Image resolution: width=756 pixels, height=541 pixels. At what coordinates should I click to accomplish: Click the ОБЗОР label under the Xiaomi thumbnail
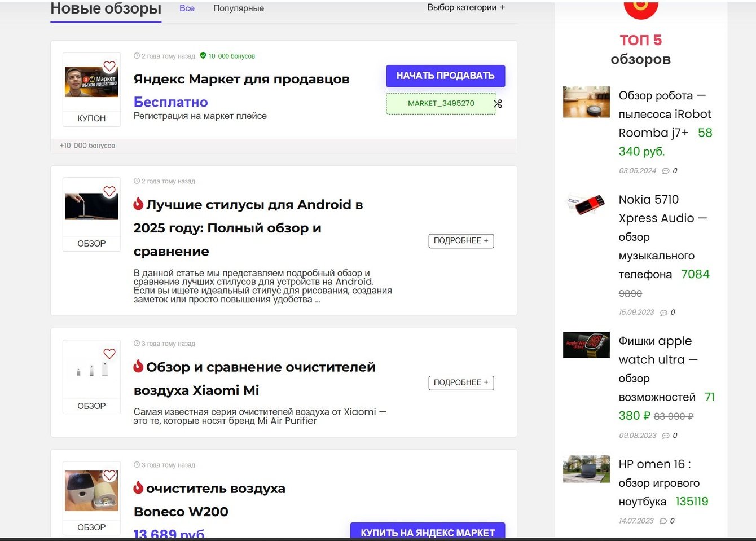[91, 406]
